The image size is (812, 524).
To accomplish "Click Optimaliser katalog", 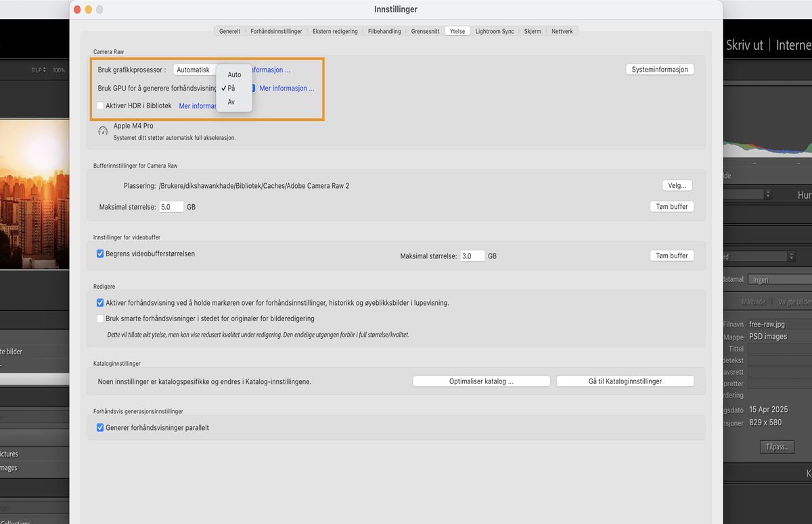I will coord(481,381).
